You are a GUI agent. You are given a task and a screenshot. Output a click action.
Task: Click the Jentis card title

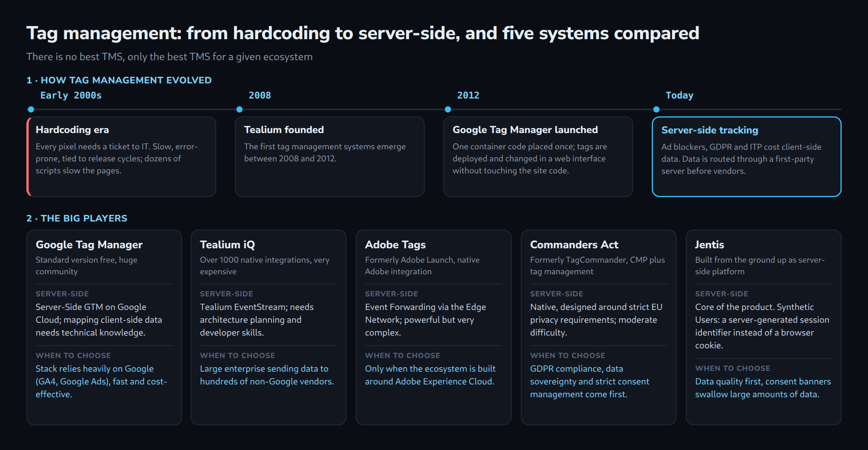point(710,245)
